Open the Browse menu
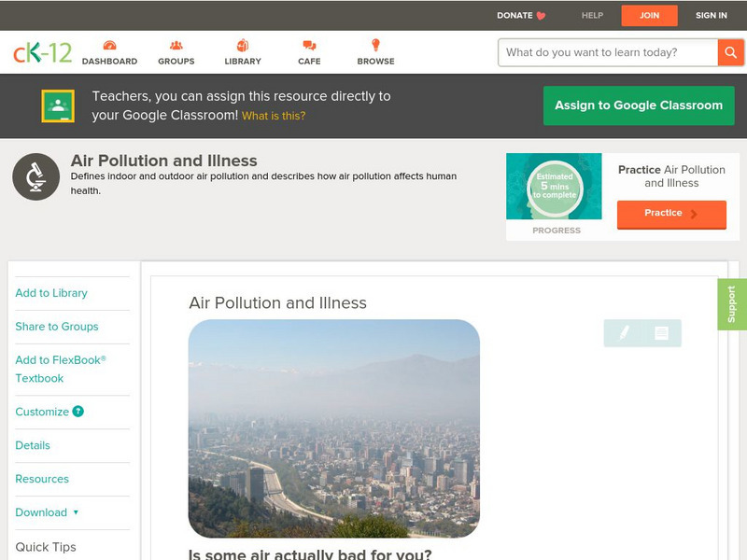 pyautogui.click(x=375, y=52)
